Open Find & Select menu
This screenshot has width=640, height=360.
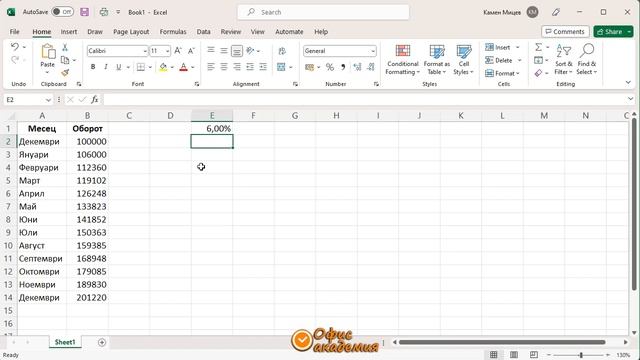(x=587, y=60)
